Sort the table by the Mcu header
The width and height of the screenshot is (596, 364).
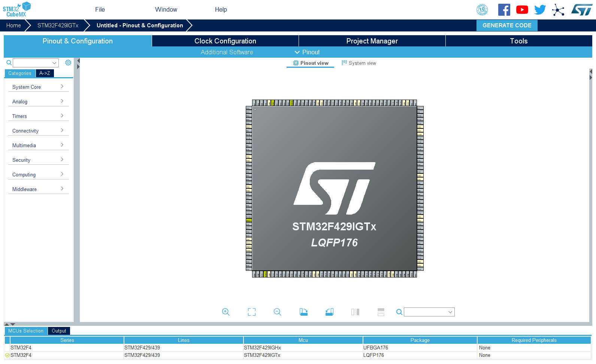303,340
